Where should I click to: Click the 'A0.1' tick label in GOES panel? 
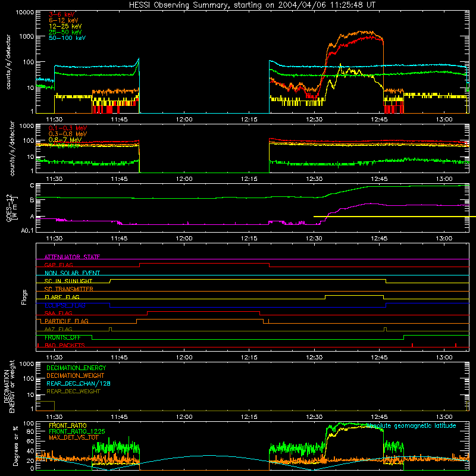click(27, 231)
